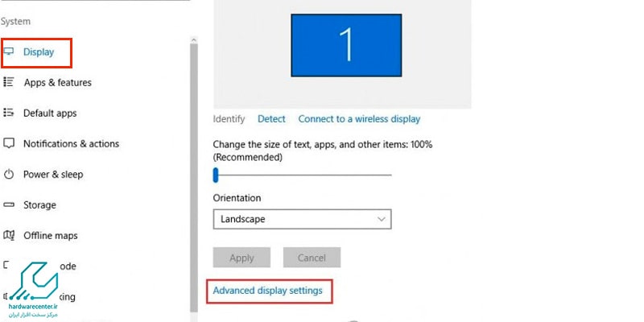Open Power & sleep settings

coord(53,175)
